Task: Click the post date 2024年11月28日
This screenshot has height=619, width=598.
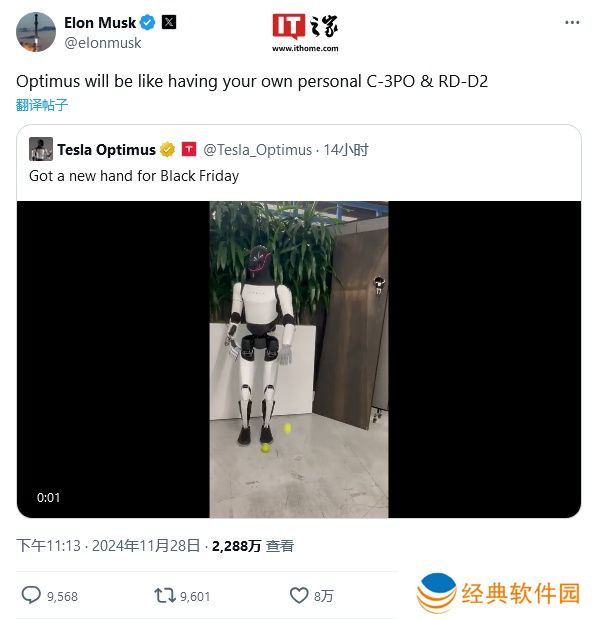Action: [x=146, y=546]
